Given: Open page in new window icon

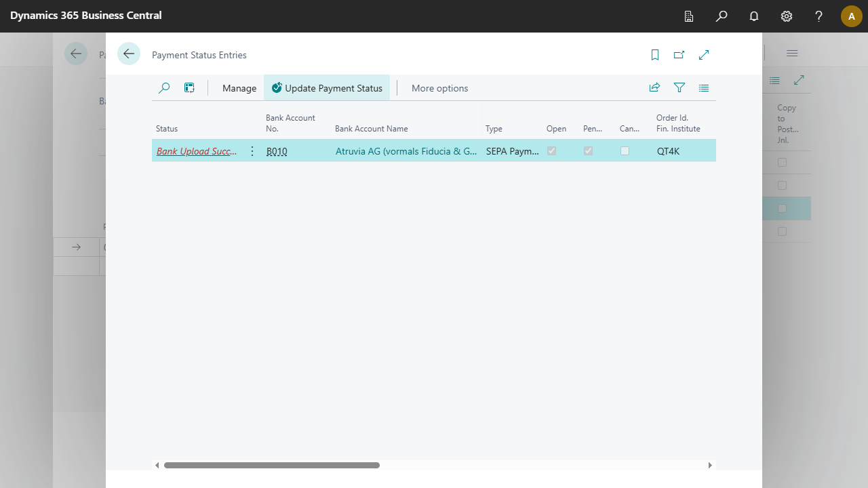Looking at the screenshot, I should pyautogui.click(x=679, y=55).
